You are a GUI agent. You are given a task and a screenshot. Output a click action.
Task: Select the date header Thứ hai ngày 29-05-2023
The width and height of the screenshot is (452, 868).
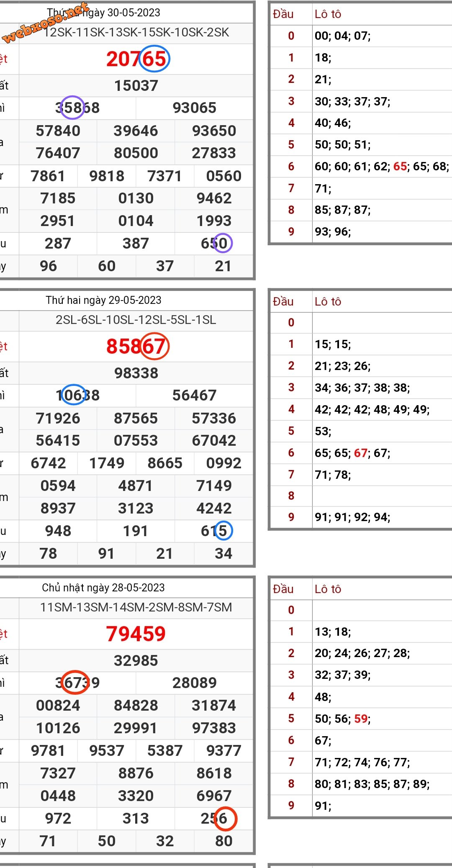tap(104, 300)
